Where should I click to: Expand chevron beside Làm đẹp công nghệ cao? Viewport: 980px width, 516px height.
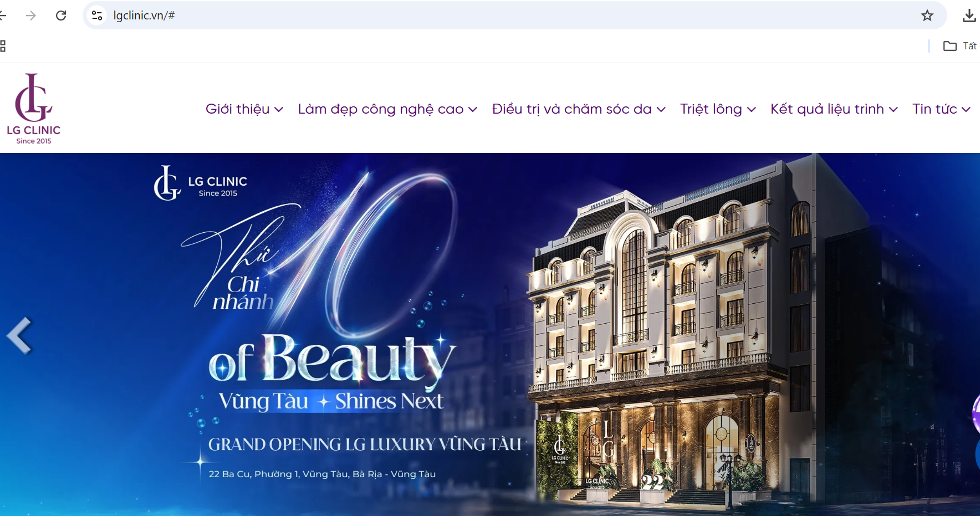pos(473,110)
